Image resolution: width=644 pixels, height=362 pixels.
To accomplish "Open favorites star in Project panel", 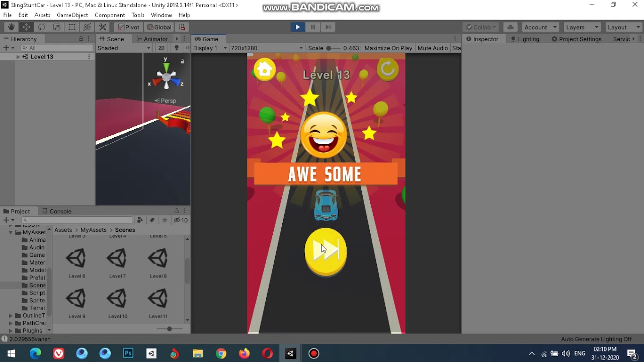I will click(165, 220).
